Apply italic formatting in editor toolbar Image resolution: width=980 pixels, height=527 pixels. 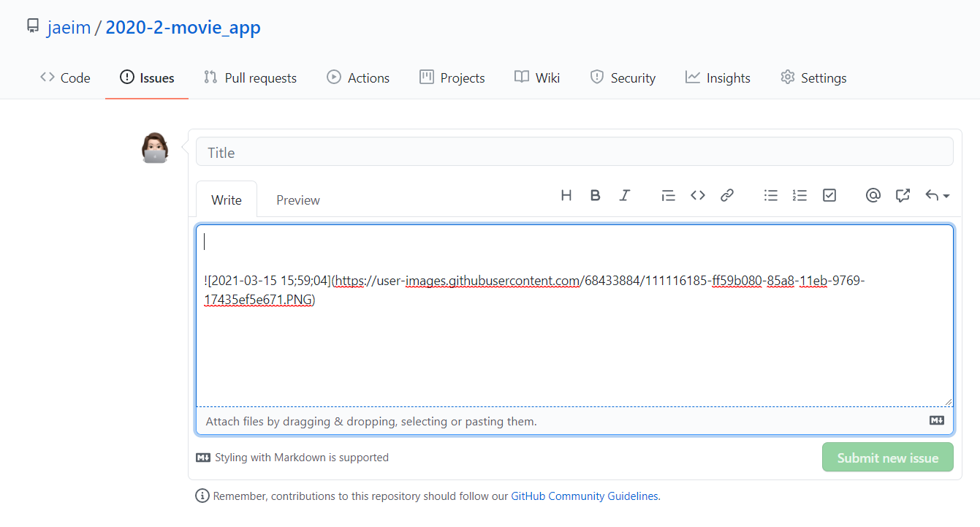[624, 195]
